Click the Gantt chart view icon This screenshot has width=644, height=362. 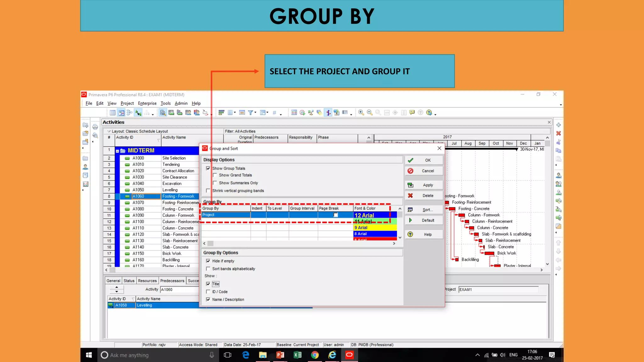(x=121, y=112)
